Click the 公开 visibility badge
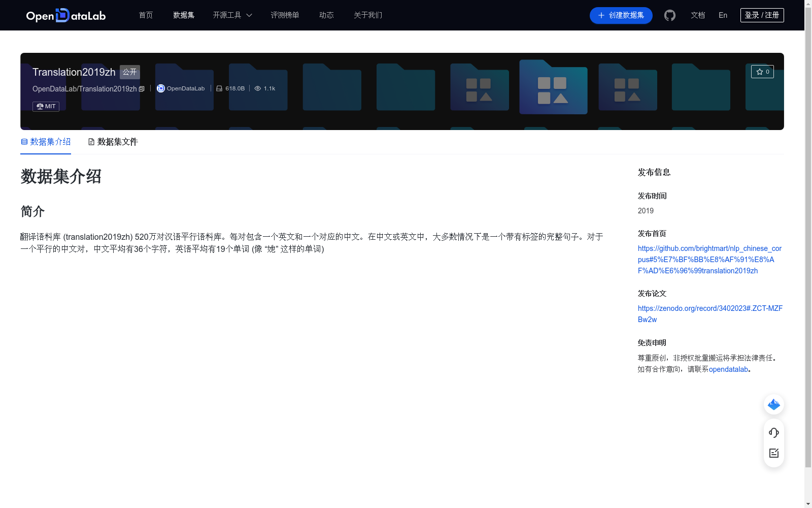Screen dimensions: 812x508 point(130,72)
